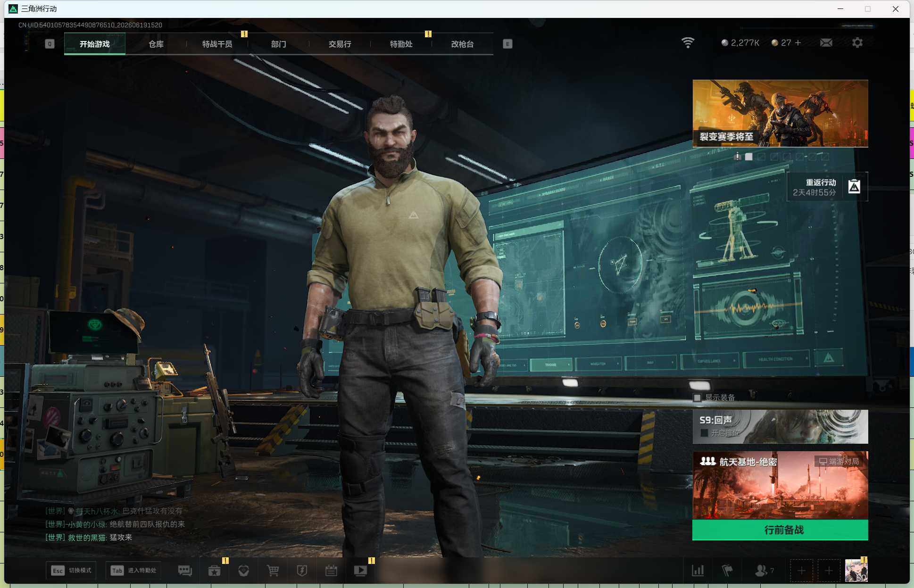Open the 重返行动 countdown panel
Viewport: 914px width, 588px height.
tap(827, 187)
